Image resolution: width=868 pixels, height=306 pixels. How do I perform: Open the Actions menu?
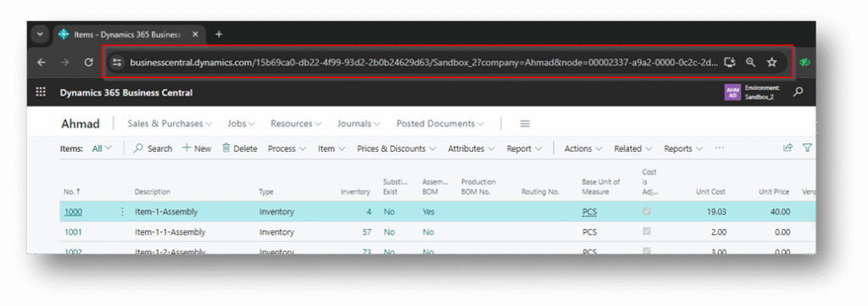(x=583, y=148)
